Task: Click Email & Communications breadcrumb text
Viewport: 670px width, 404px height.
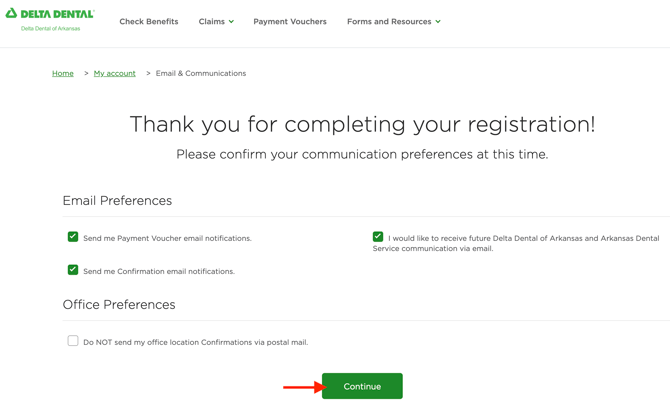Action: click(x=201, y=73)
